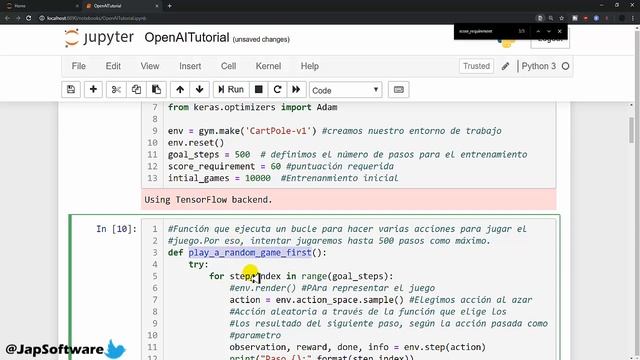Open the Edit menu
The width and height of the screenshot is (640, 360).
(x=113, y=66)
